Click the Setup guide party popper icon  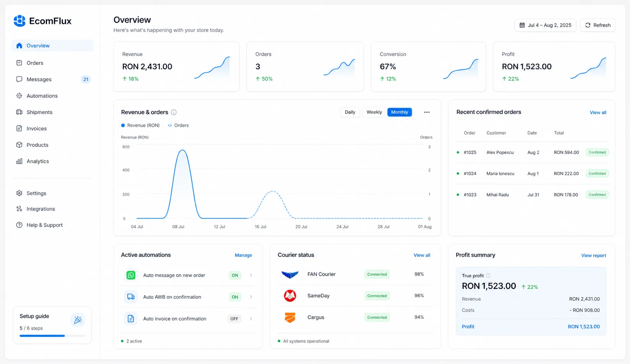[x=78, y=320]
